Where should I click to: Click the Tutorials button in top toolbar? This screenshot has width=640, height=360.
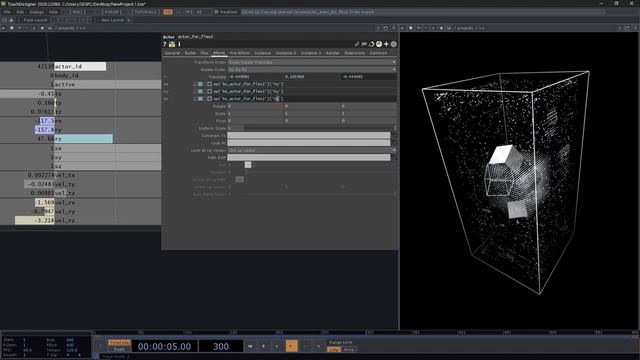(145, 12)
